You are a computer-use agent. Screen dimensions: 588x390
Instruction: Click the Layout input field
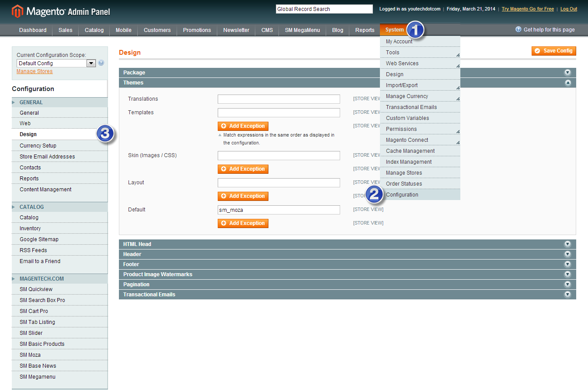click(279, 183)
